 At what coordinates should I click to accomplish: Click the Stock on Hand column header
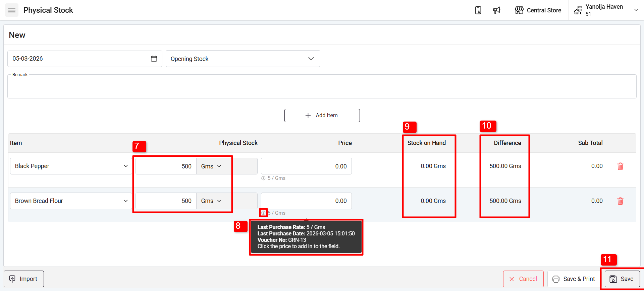(426, 143)
